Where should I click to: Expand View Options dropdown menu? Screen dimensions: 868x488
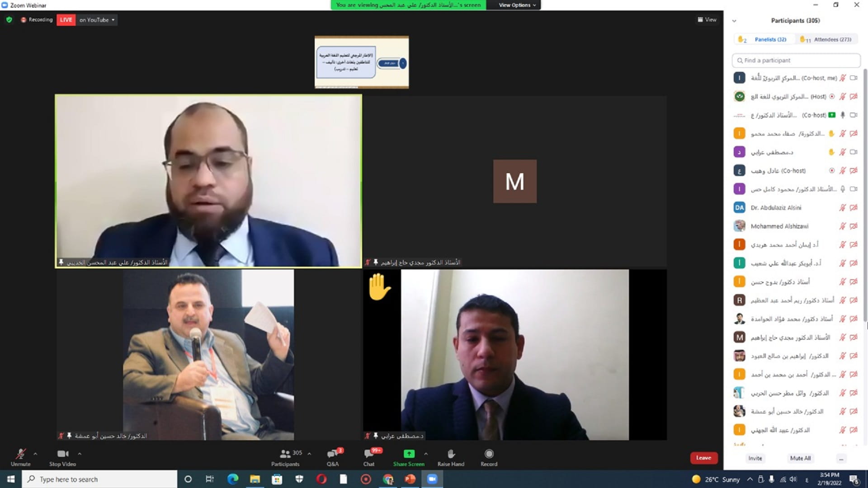516,5
